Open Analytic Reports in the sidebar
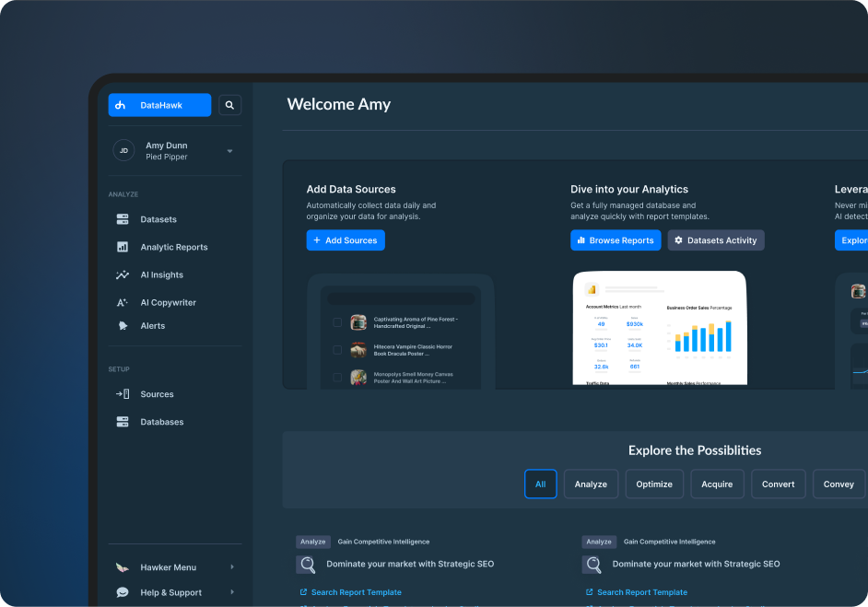This screenshot has height=607, width=868. click(x=175, y=247)
